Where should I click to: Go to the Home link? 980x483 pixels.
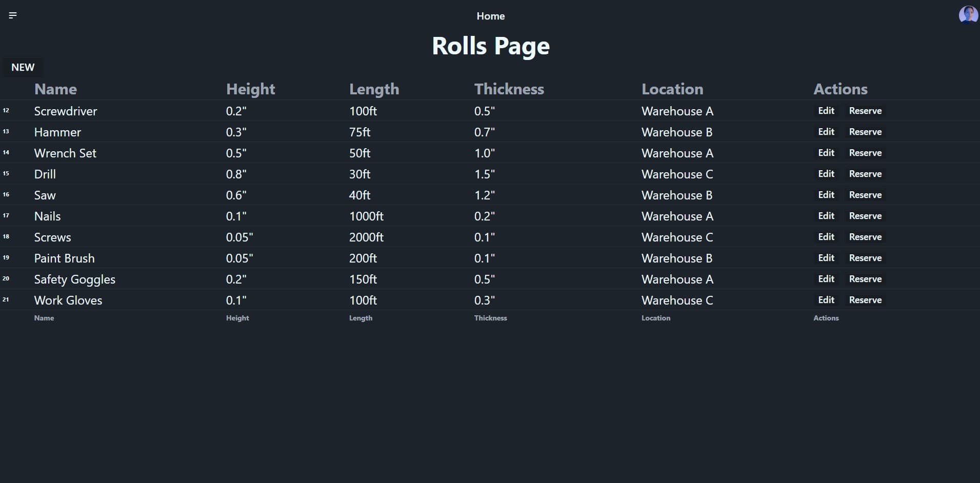pos(490,16)
